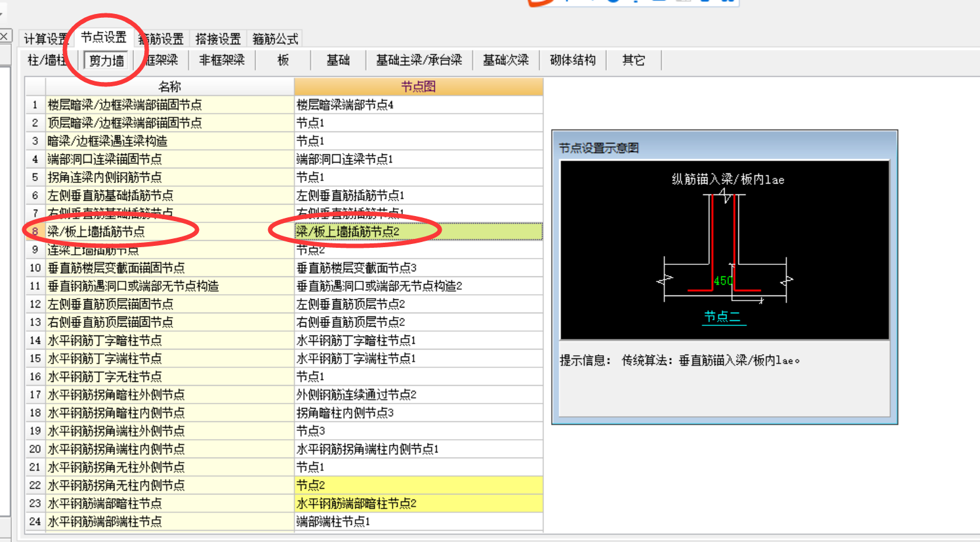Select the 框架梁 category button
This screenshot has width=980, height=542.
pyautogui.click(x=161, y=60)
